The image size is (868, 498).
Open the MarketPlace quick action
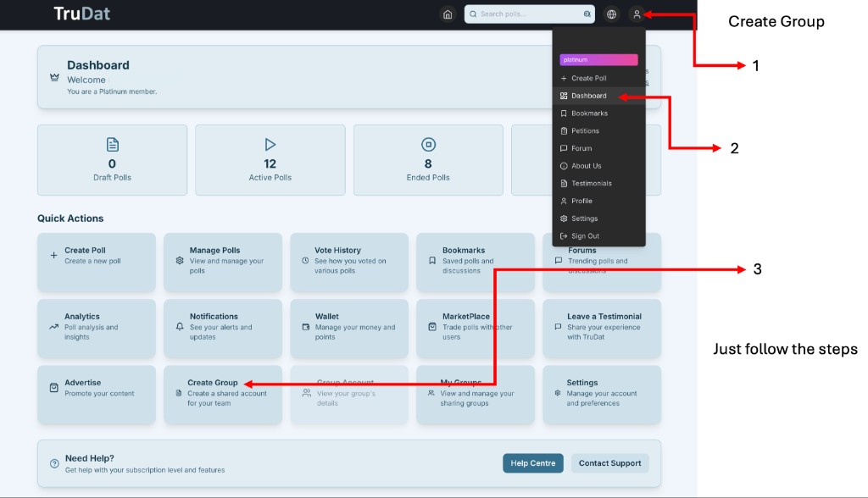pyautogui.click(x=475, y=329)
